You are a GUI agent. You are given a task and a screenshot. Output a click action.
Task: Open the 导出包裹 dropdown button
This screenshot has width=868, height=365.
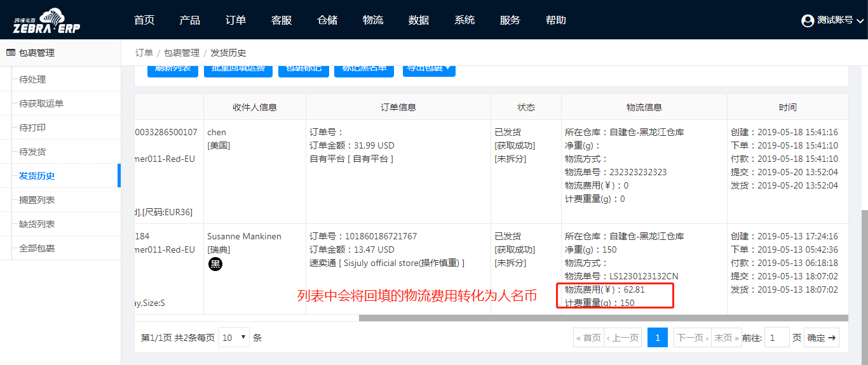pos(429,69)
